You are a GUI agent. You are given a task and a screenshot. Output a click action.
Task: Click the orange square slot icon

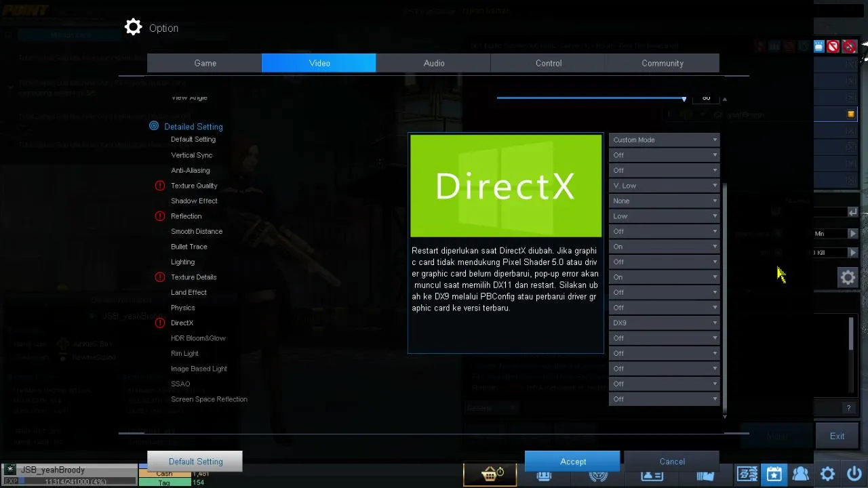851,114
